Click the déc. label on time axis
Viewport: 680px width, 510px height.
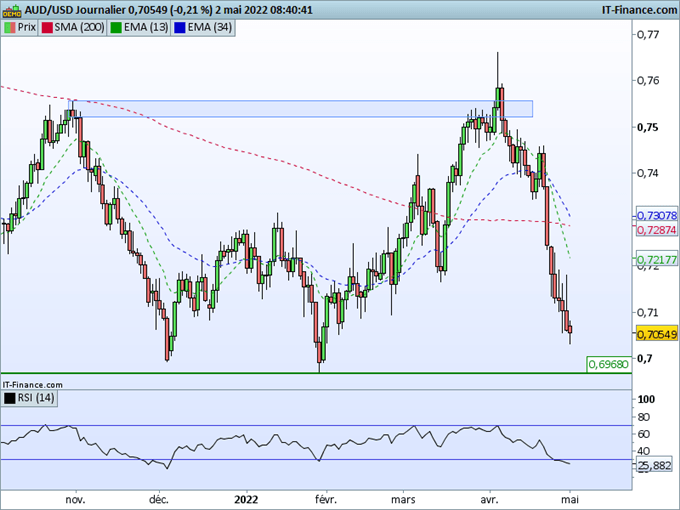click(159, 500)
